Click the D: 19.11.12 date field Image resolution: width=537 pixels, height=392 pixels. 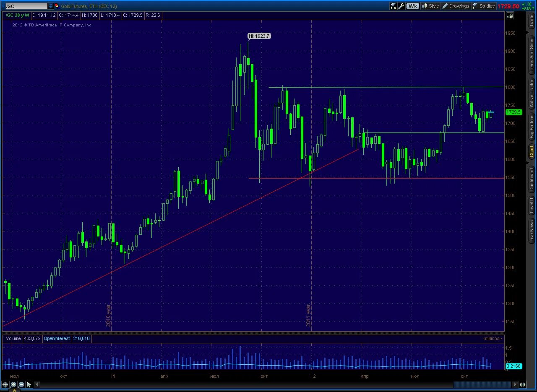44,15
